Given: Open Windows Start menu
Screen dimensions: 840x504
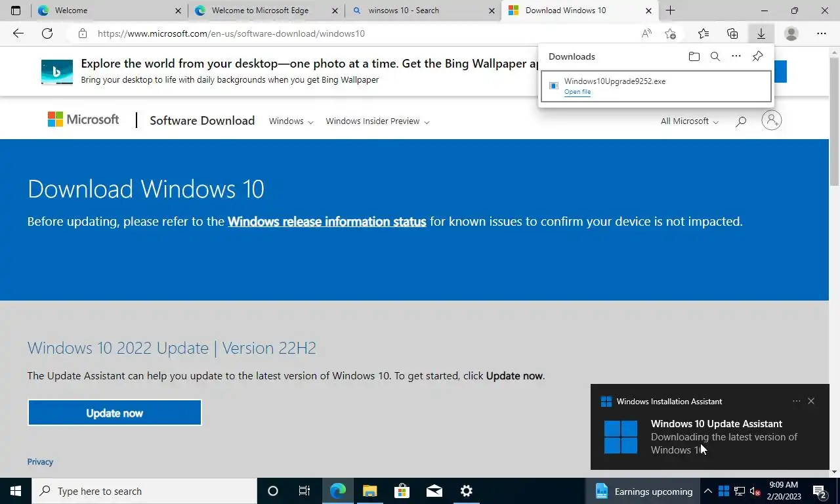Looking at the screenshot, I should (x=16, y=491).
